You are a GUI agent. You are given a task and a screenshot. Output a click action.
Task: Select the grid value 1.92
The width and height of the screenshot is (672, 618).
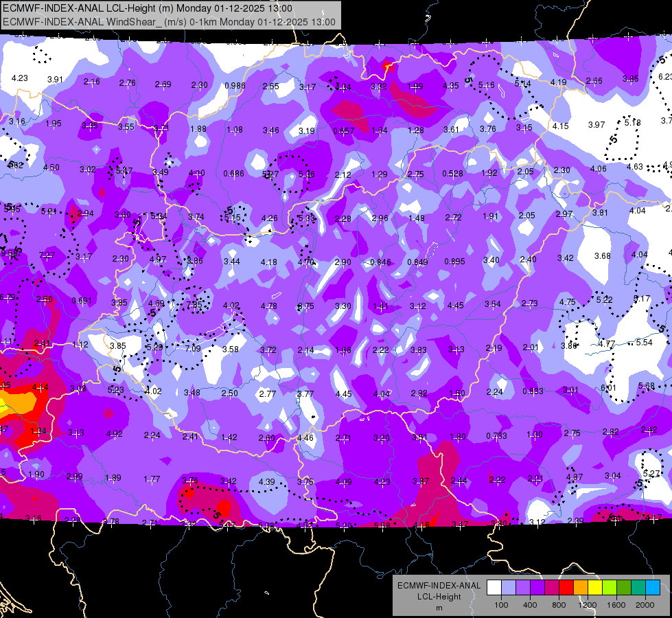[489, 173]
